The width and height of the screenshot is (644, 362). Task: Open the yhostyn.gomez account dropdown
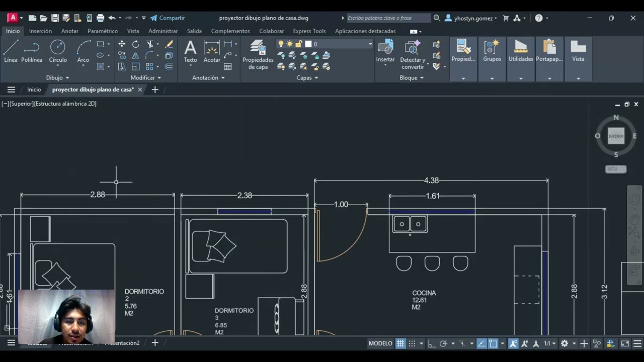pyautogui.click(x=475, y=18)
